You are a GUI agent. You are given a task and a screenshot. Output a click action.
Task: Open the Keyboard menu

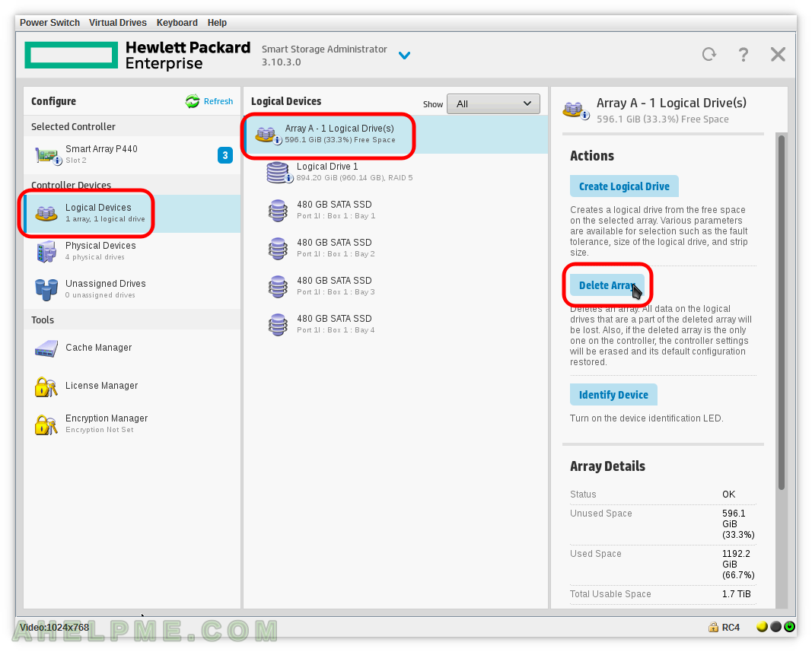177,22
